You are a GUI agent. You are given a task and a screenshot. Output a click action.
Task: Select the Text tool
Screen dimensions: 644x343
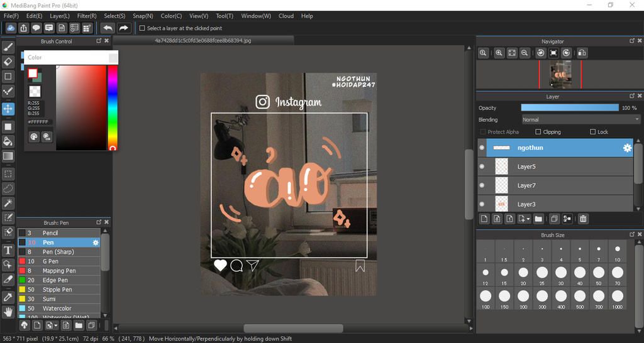(8, 250)
